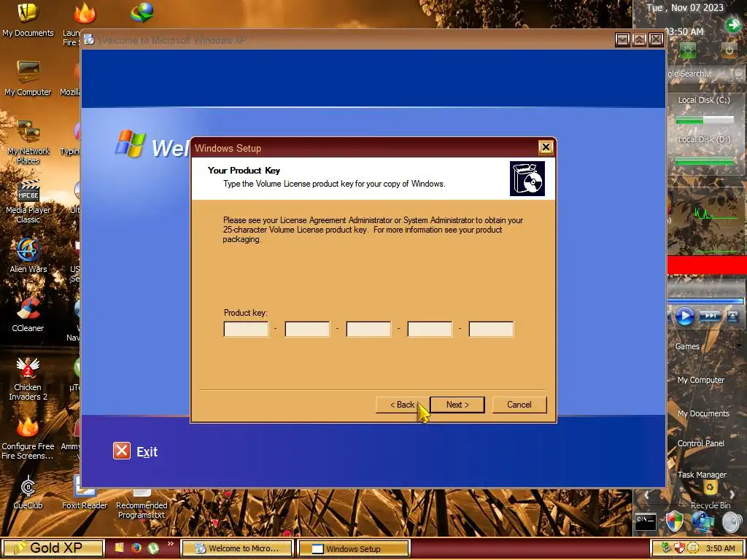Click Safely Remove Hardware tray icon
This screenshot has width=747, height=560.
point(666,548)
